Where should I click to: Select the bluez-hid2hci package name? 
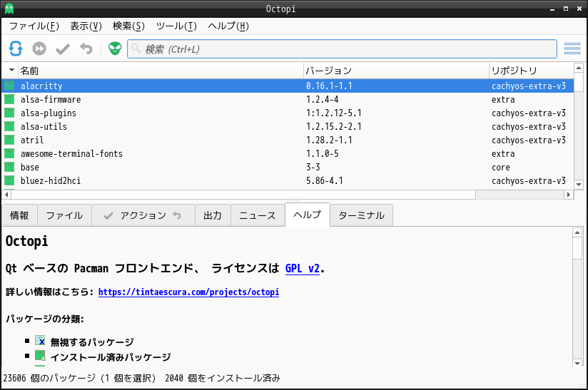pos(51,180)
